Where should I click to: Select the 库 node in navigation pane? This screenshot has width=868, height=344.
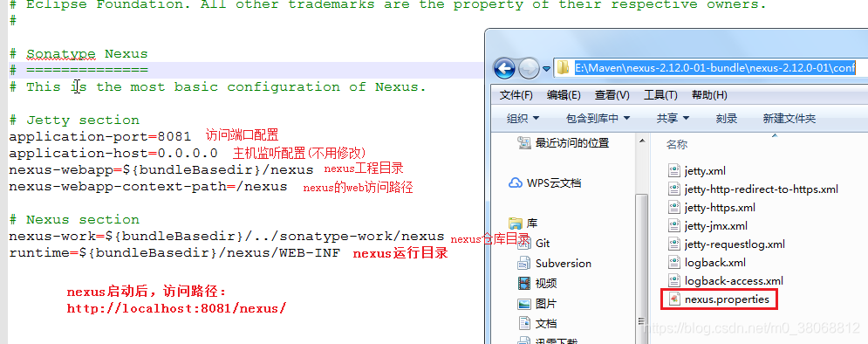coord(532,224)
